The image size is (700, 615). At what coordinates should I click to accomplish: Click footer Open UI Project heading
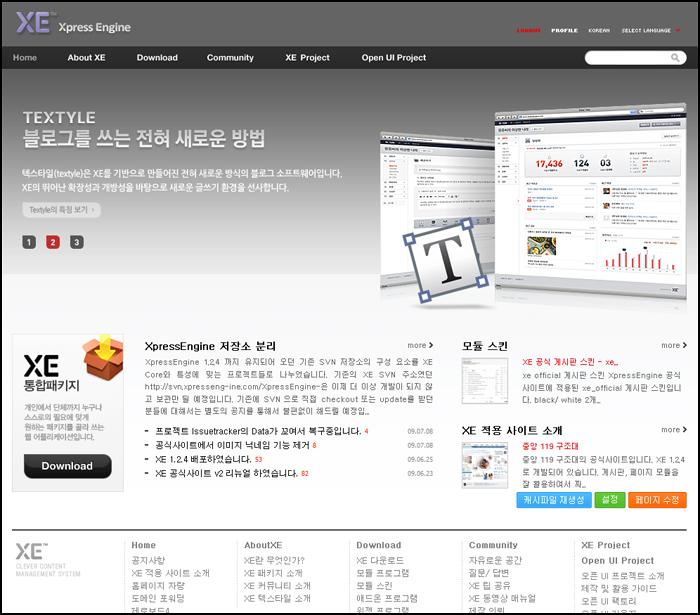pyautogui.click(x=617, y=561)
